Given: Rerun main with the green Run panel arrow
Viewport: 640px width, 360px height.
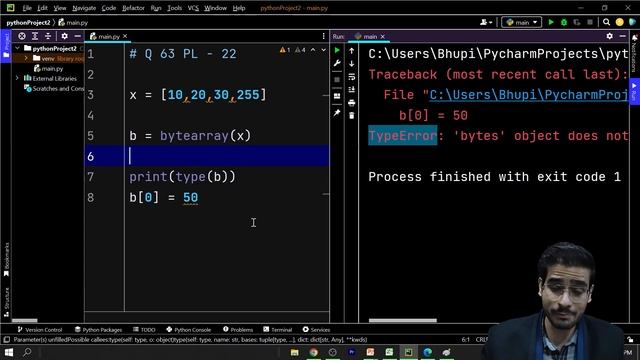Looking at the screenshot, I should pos(337,50).
